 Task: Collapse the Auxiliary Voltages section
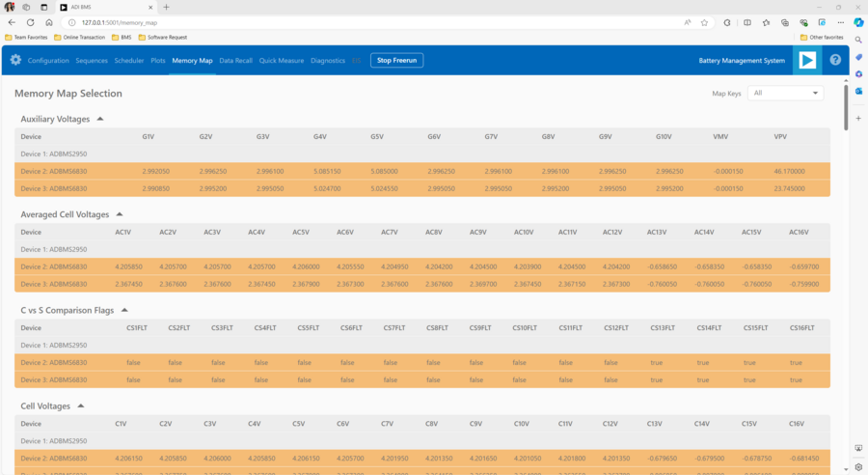point(100,119)
